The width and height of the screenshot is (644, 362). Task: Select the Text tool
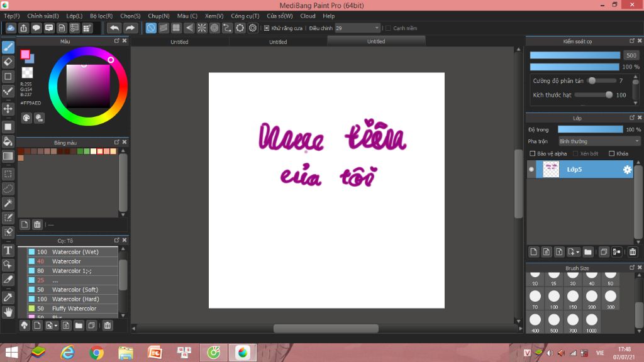click(x=8, y=250)
